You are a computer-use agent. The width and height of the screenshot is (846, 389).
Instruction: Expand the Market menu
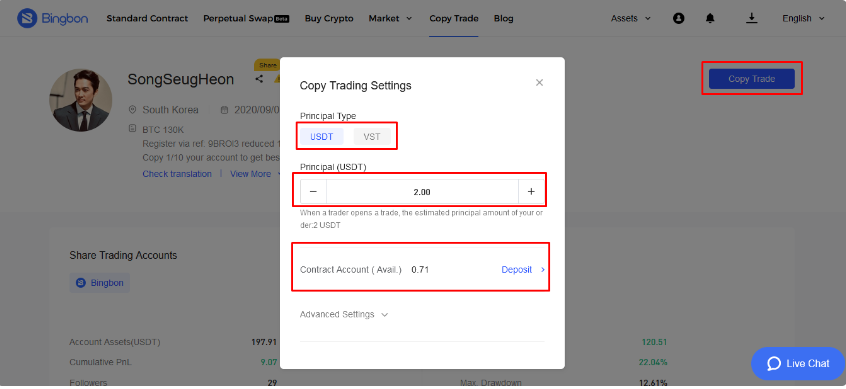point(390,18)
